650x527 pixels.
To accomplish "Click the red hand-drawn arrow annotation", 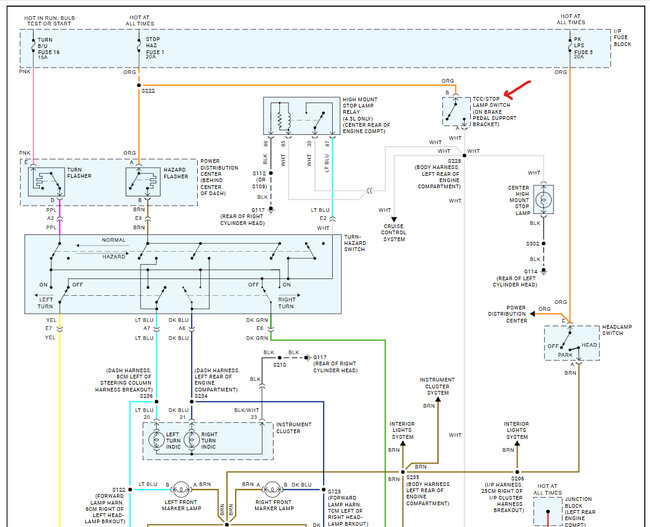I will pyautogui.click(x=517, y=90).
